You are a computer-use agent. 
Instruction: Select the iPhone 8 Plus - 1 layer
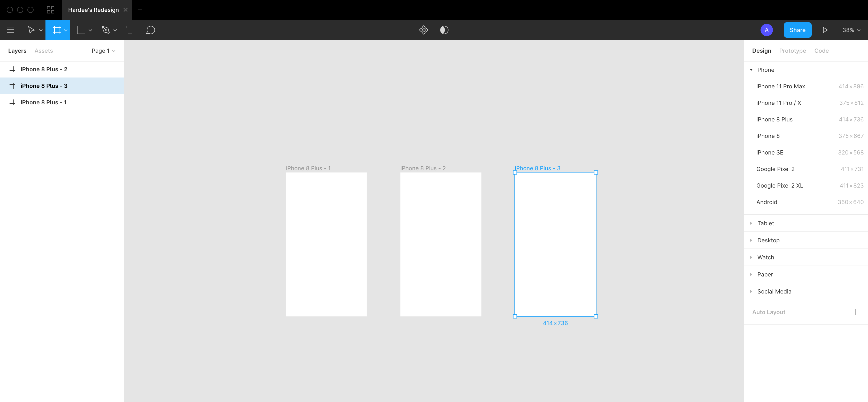[x=43, y=102]
